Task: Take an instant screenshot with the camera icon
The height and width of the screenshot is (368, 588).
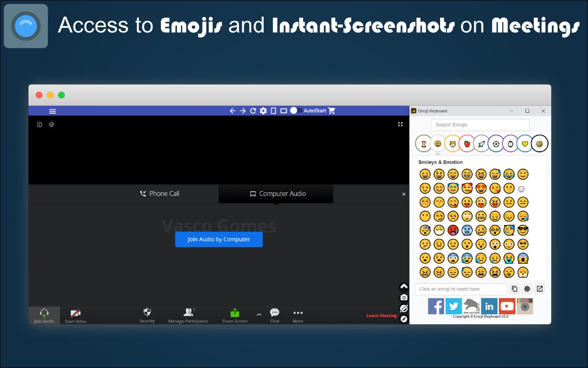Action: [403, 297]
